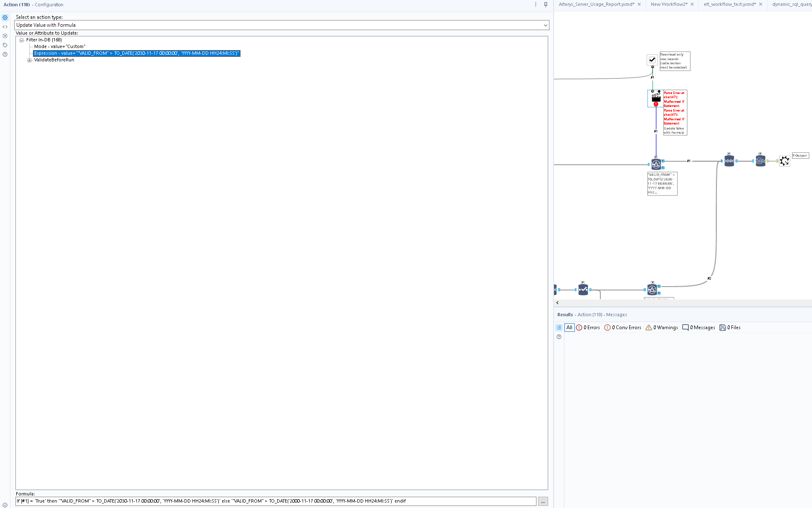Filter results by Conv Errors
Screen dimensions: 812x508
tap(622, 328)
